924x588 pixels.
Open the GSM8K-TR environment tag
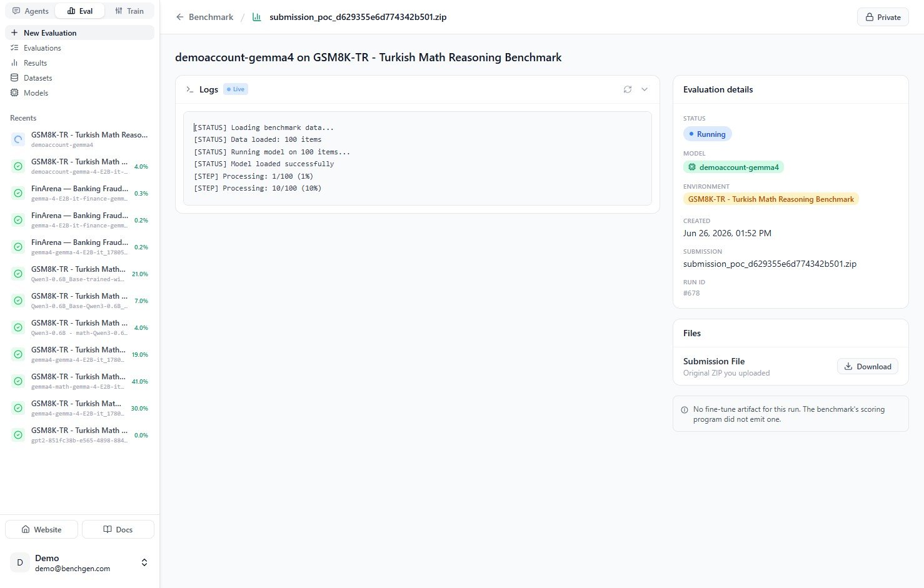pyautogui.click(x=771, y=199)
